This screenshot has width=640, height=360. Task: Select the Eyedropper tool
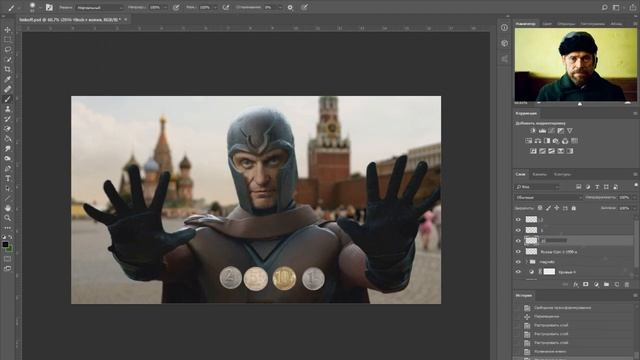coord(8,79)
